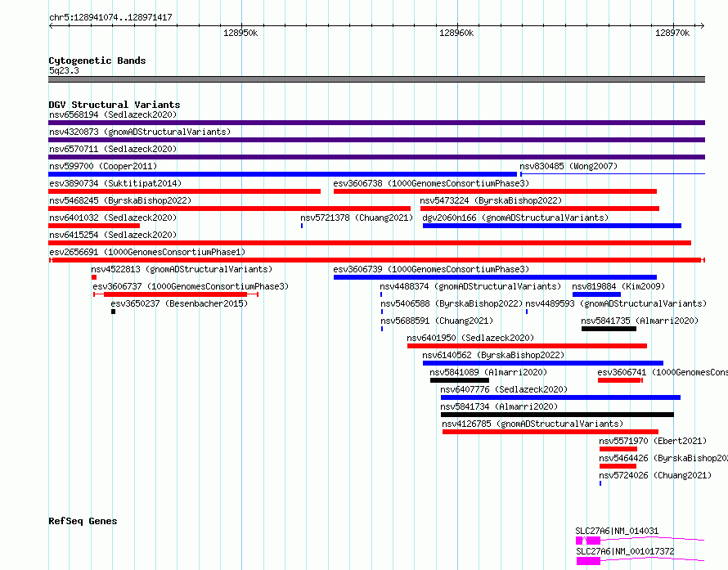The width and height of the screenshot is (728, 570).
Task: Select the nsv830485 (Wong2007) label
Action: (568, 166)
